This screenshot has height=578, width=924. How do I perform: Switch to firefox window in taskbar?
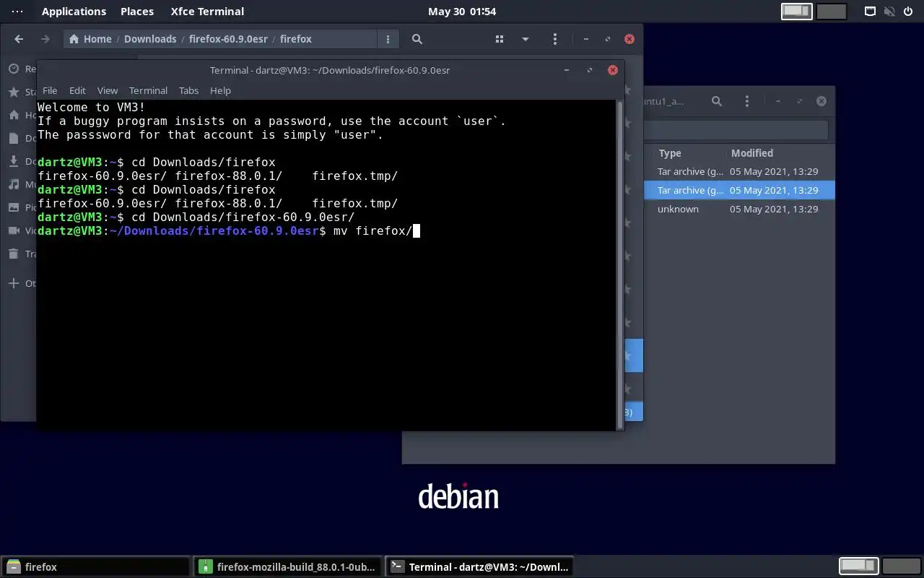(95, 567)
